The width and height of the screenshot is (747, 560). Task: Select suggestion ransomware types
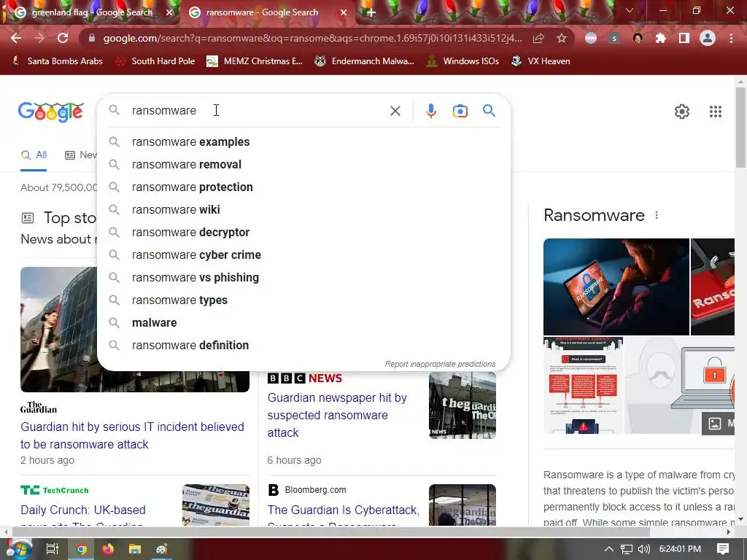[x=303, y=300]
